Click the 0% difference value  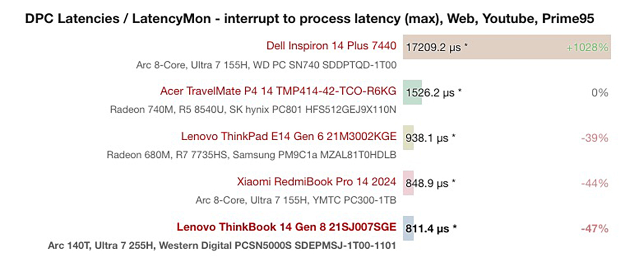point(600,92)
